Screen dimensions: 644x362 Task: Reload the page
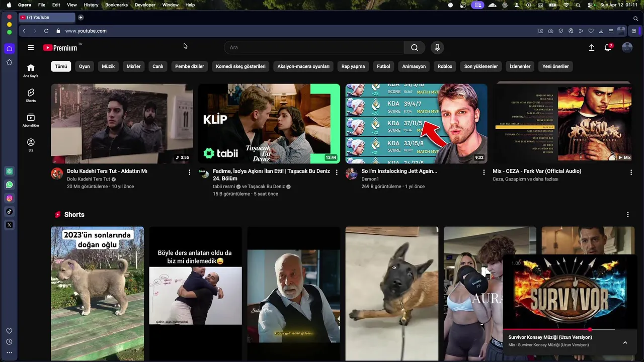pos(46,31)
